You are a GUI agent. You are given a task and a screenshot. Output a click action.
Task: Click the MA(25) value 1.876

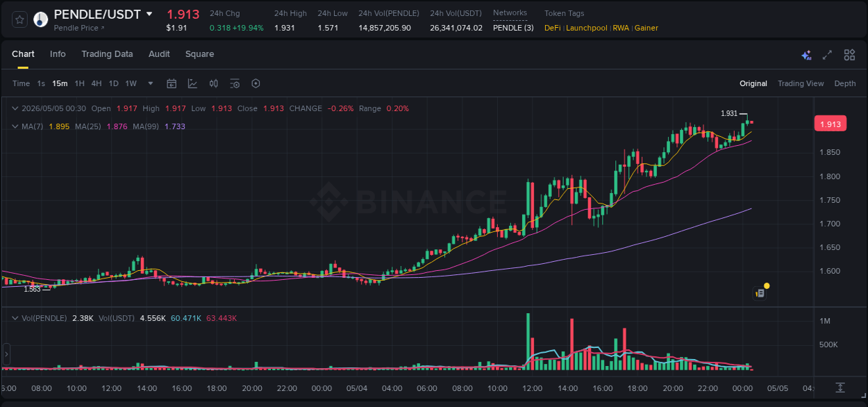click(x=117, y=126)
